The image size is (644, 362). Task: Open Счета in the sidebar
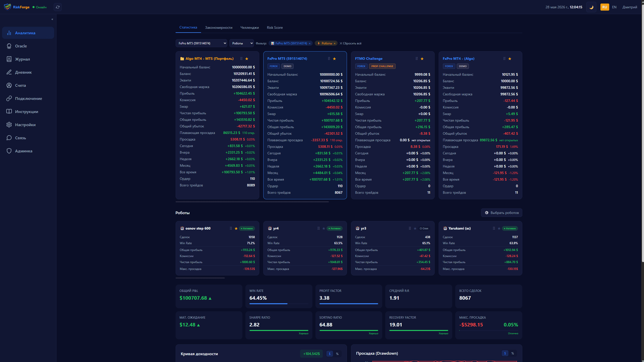tap(28, 85)
